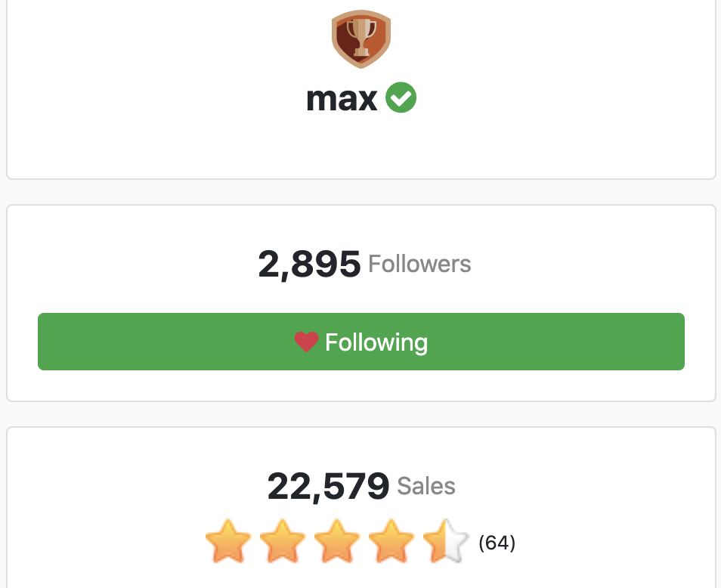Click the green verified checkmark icon
The image size is (721, 588).
[x=401, y=98]
